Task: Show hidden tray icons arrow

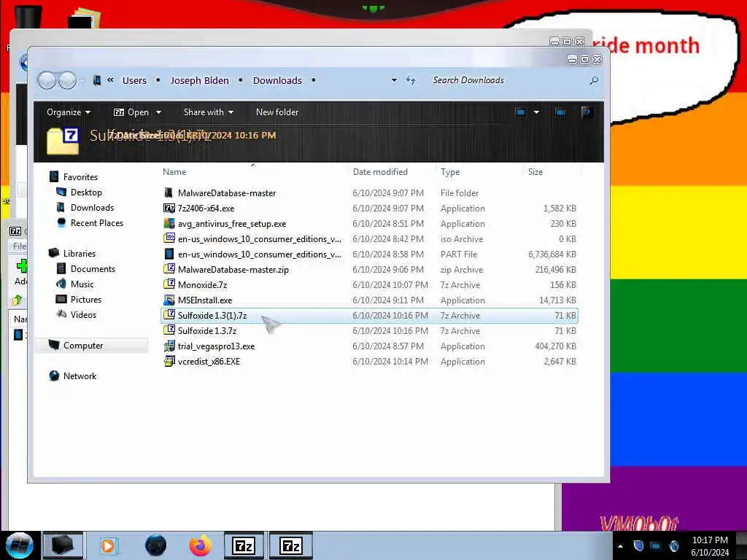Action: 620,545
